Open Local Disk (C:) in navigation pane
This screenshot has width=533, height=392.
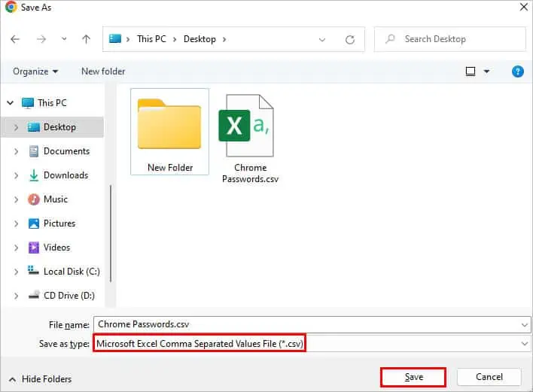(x=64, y=272)
